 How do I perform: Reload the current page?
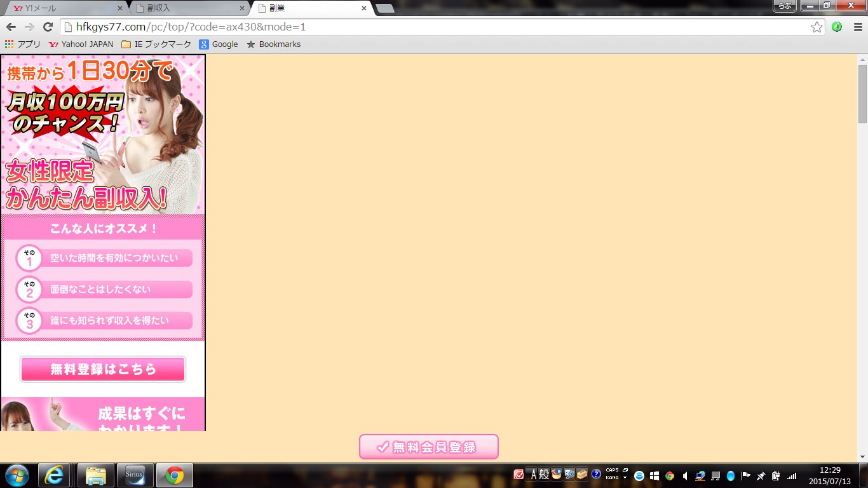47,27
